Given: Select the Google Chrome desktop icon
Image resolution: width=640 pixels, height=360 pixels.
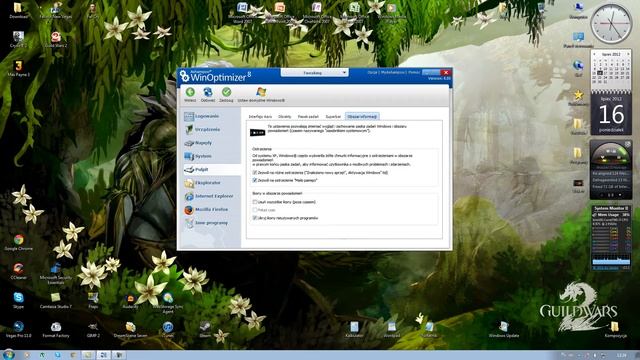Looking at the screenshot, I should tap(18, 242).
